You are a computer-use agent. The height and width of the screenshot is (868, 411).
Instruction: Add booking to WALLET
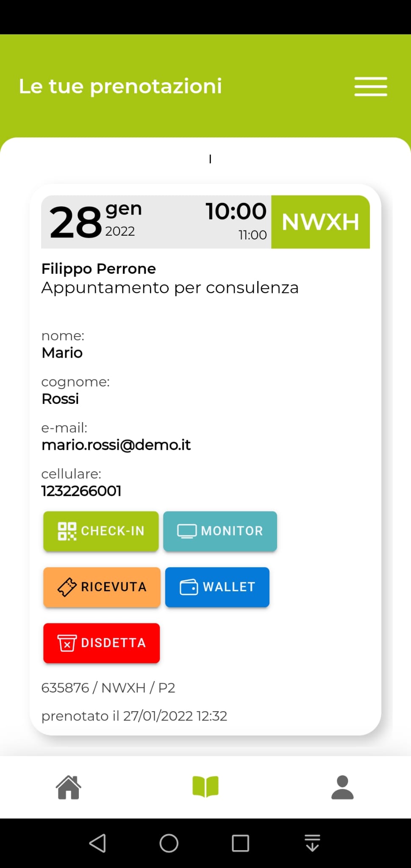217,587
